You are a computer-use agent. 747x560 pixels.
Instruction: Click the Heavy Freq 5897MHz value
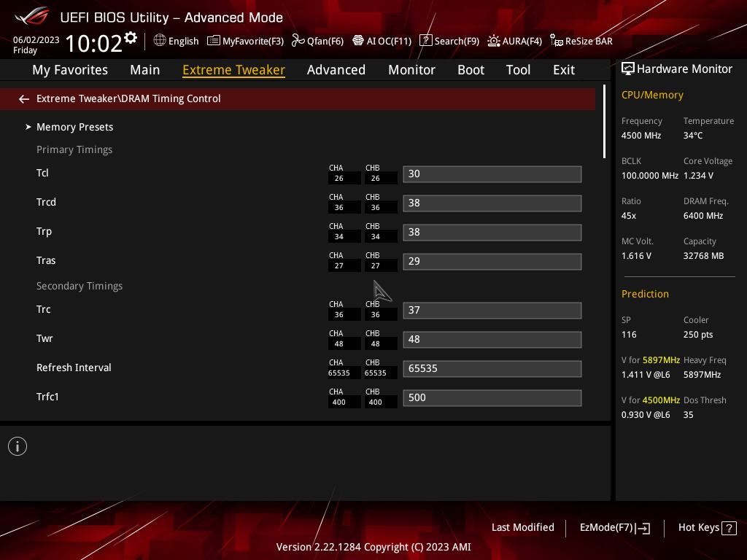pos(703,375)
